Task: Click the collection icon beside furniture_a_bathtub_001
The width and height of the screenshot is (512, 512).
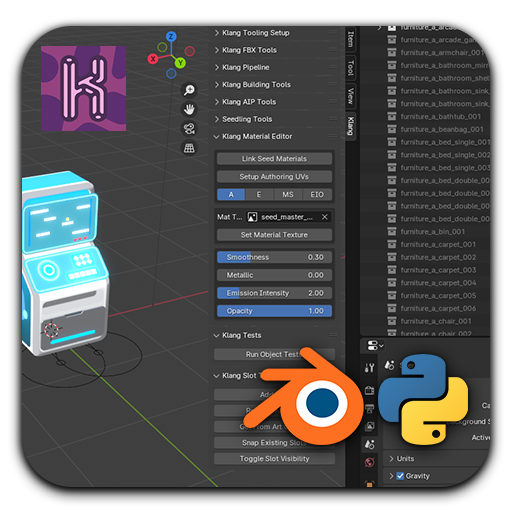Action: pyautogui.click(x=392, y=117)
